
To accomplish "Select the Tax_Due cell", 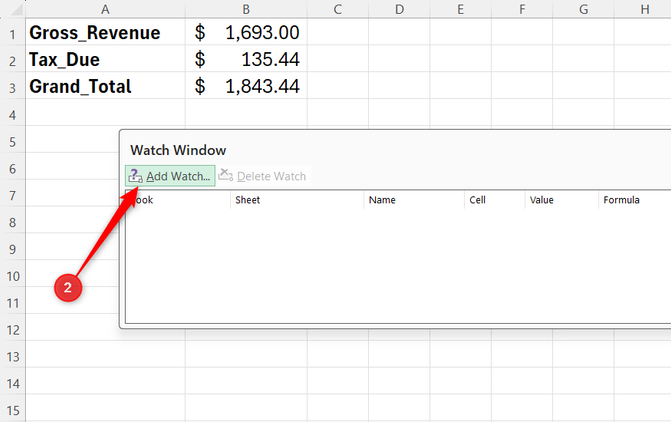I will tap(105, 59).
